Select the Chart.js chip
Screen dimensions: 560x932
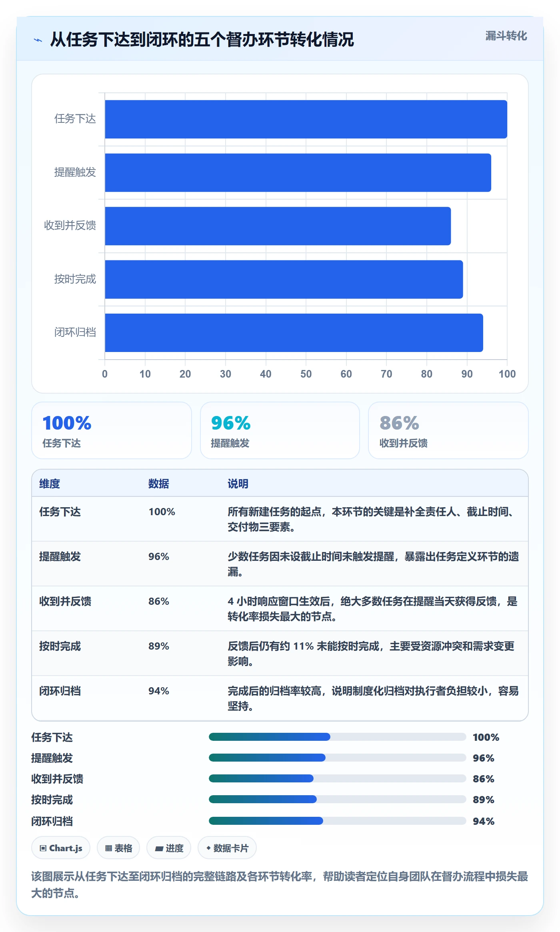pyautogui.click(x=61, y=848)
